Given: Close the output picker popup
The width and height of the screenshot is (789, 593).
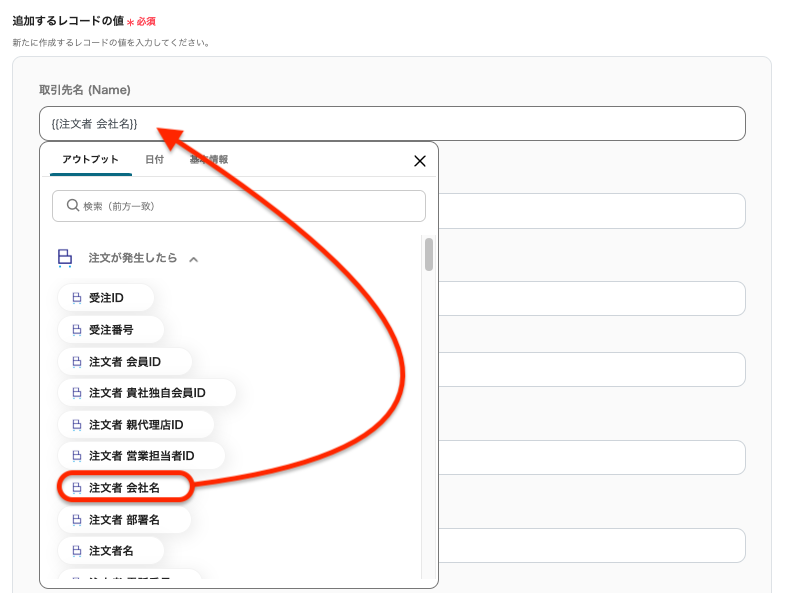Looking at the screenshot, I should point(420,161).
